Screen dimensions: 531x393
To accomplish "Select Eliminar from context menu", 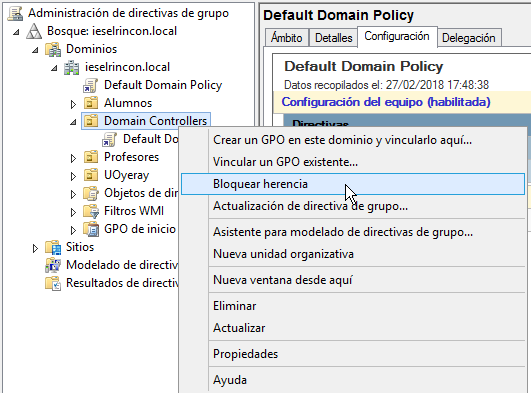I will pos(353,306).
